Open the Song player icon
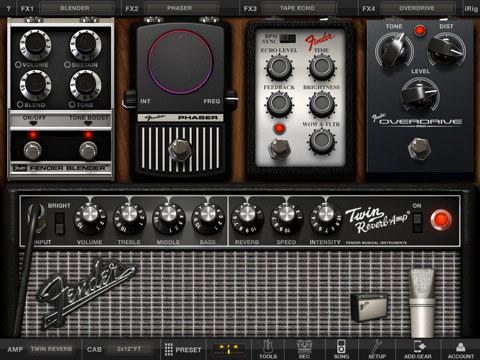The height and width of the screenshot is (360, 480). 341,349
